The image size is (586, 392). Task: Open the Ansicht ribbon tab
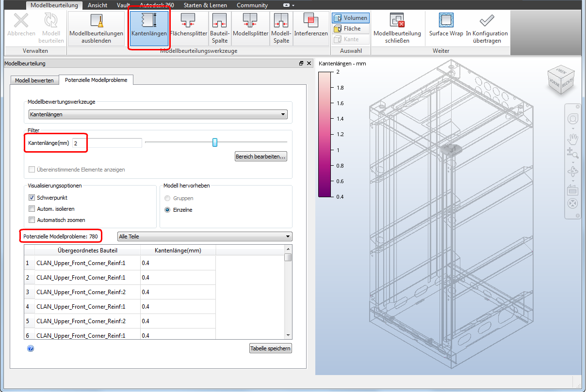click(x=98, y=5)
